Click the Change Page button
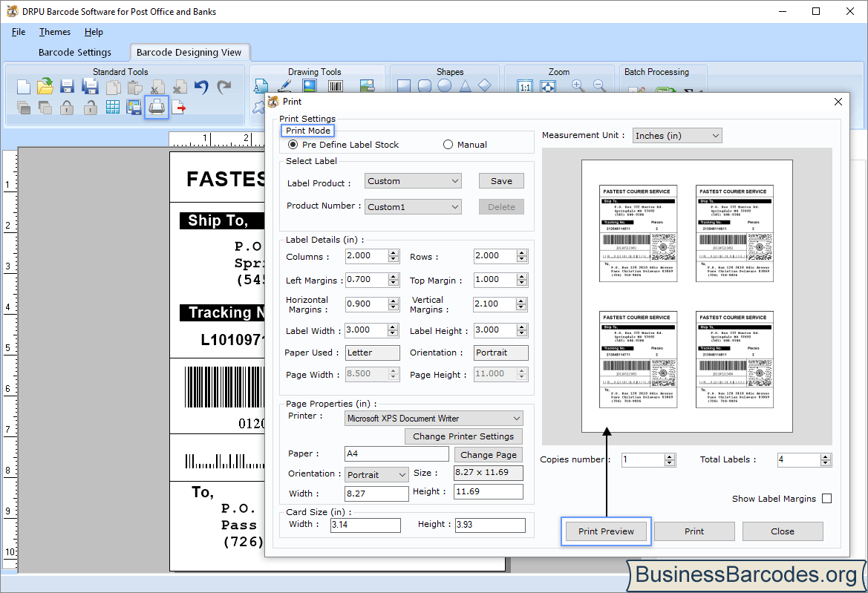Viewport: 868px width, 593px height. (x=489, y=455)
